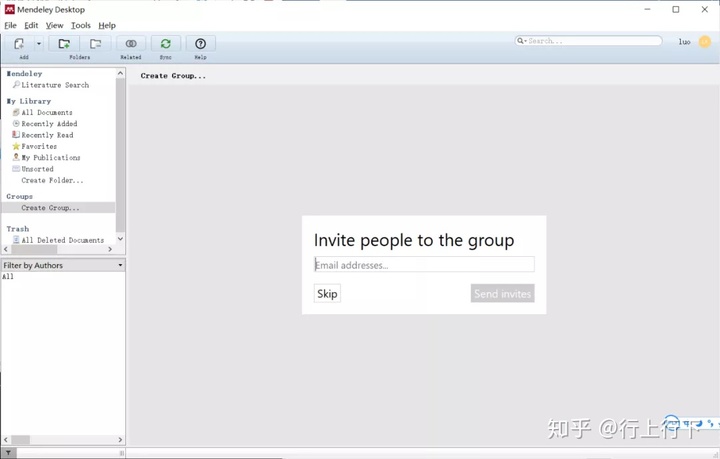This screenshot has height=459, width=720.
Task: Open the Help menu
Action: [x=107, y=26]
